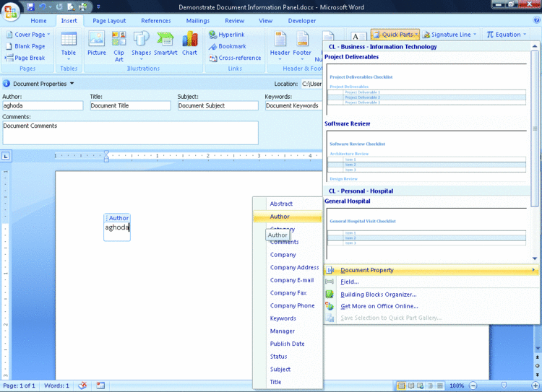Screen dimensions: 542x392
Task: Insert a Cover Page
Action: [29, 35]
